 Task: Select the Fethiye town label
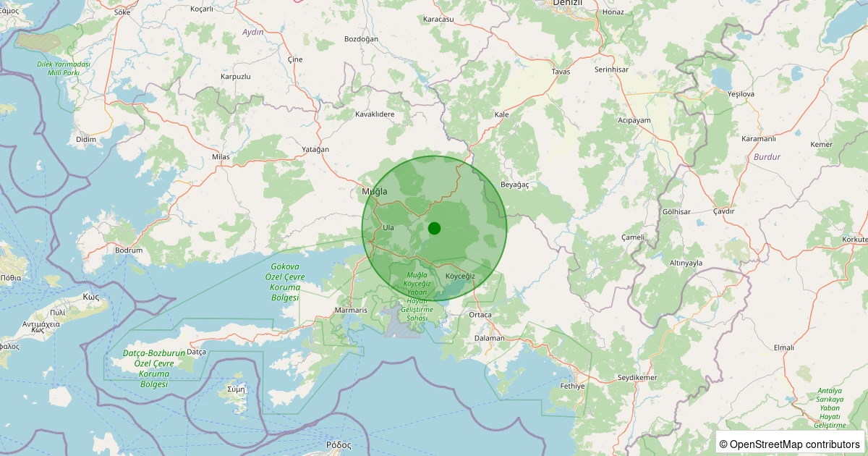pyautogui.click(x=572, y=386)
